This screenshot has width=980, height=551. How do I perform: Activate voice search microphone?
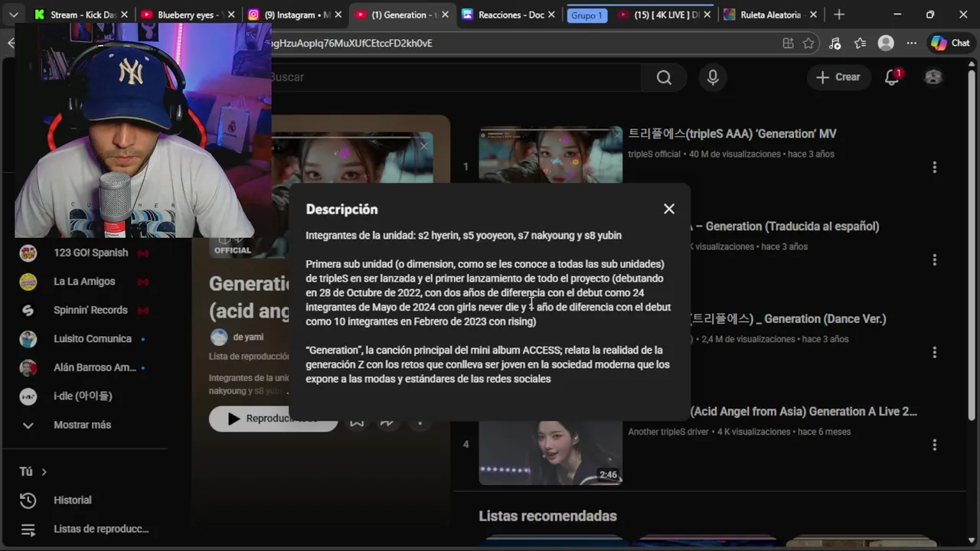click(713, 77)
